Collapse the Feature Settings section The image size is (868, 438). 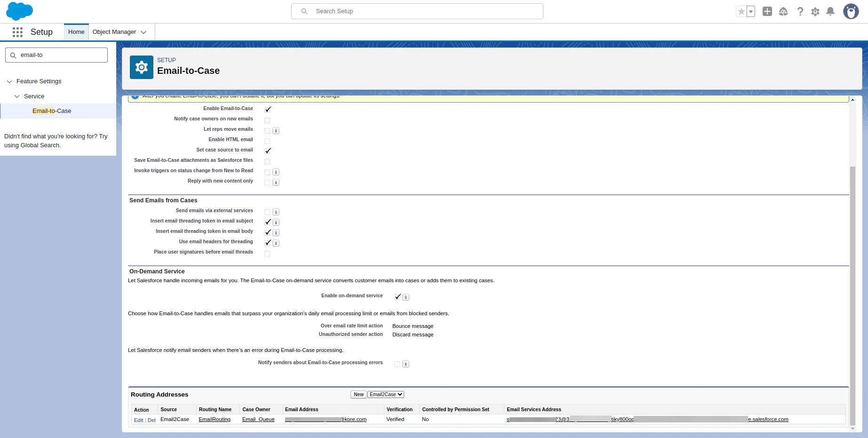pos(9,81)
